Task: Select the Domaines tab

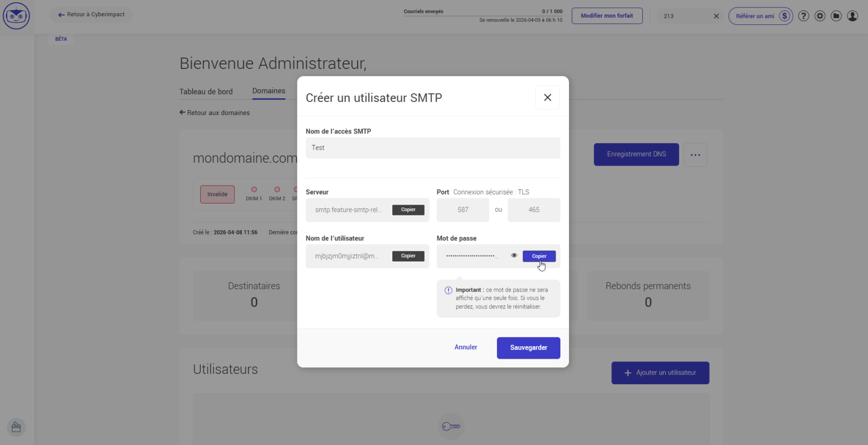Action: pos(269,91)
